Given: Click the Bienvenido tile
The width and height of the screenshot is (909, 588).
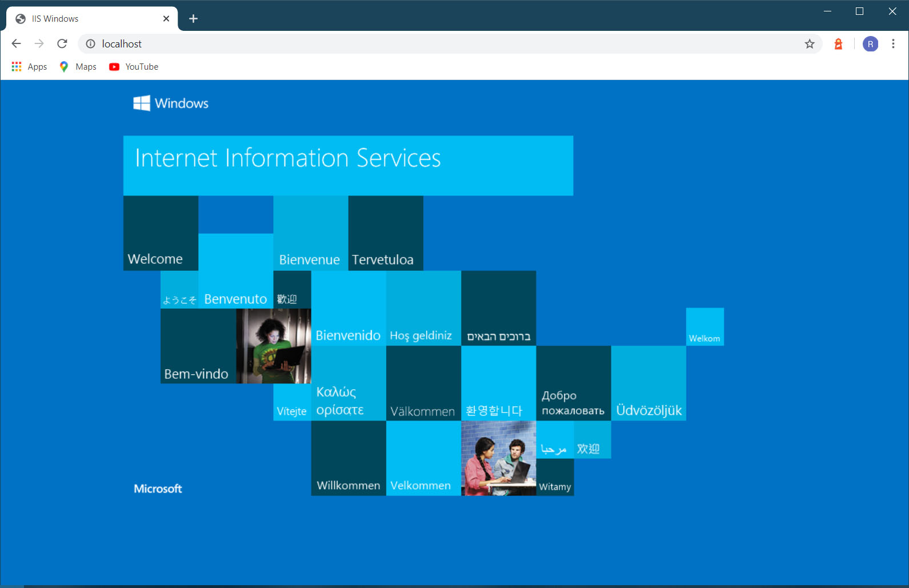Looking at the screenshot, I should point(349,308).
